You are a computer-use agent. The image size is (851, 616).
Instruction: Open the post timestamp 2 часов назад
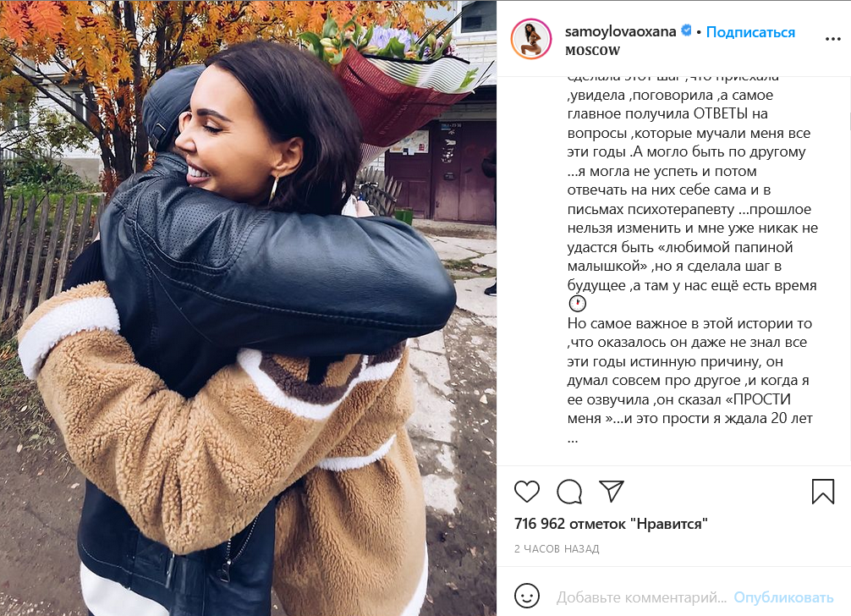(557, 548)
